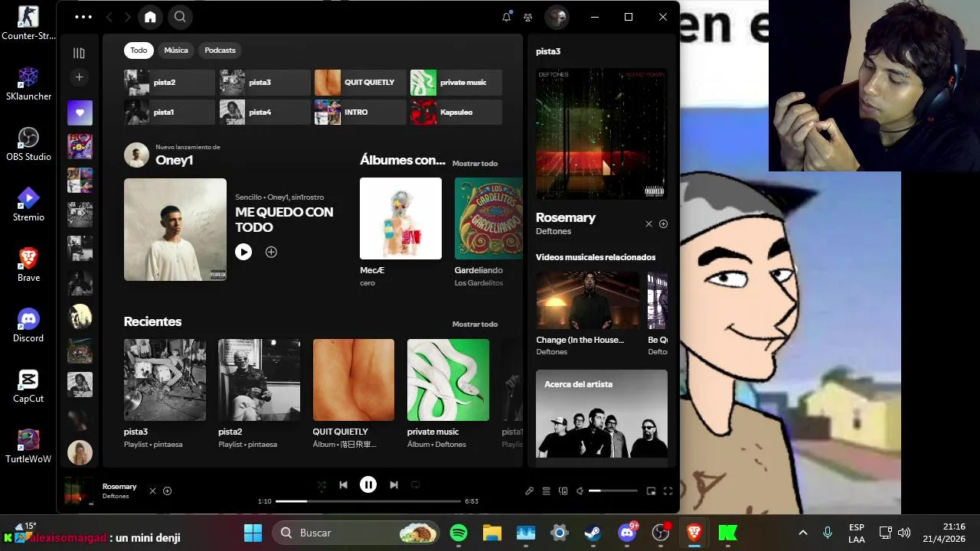Show all albums via Mostrar todo
980x551 pixels.
[x=475, y=163]
